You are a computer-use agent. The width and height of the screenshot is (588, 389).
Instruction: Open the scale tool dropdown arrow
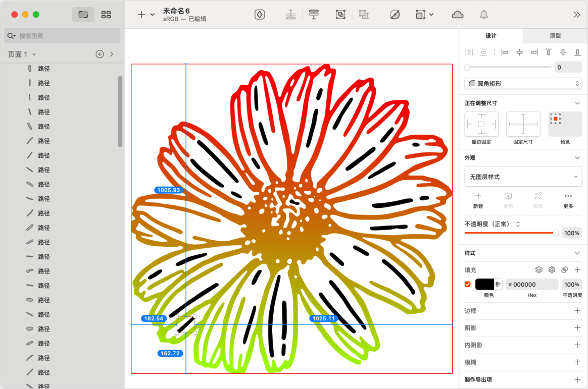(431, 15)
